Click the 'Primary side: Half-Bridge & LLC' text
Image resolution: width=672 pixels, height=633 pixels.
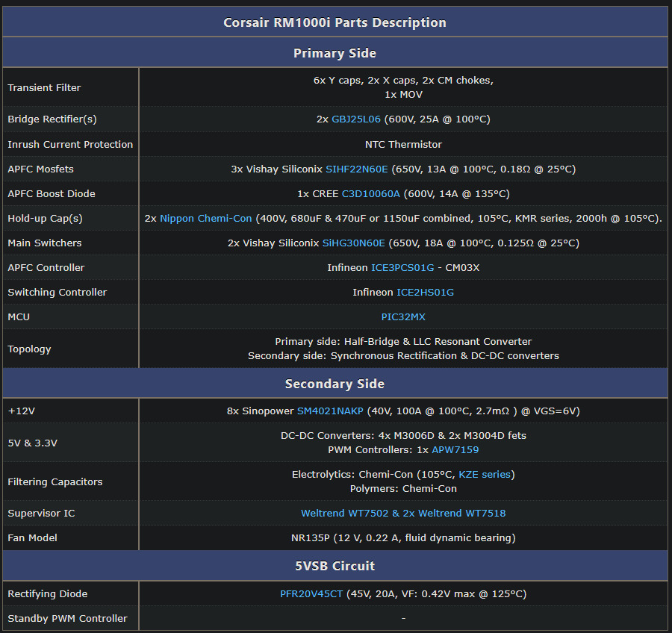pos(403,342)
